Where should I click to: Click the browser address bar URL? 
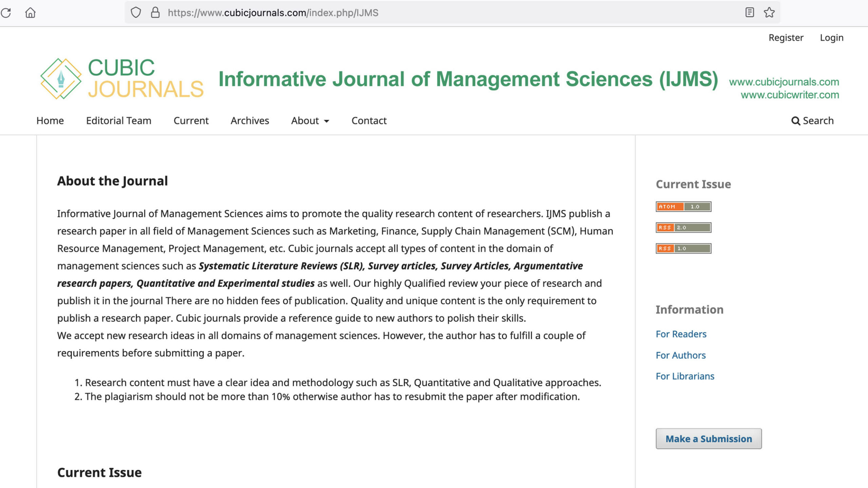[x=273, y=13]
